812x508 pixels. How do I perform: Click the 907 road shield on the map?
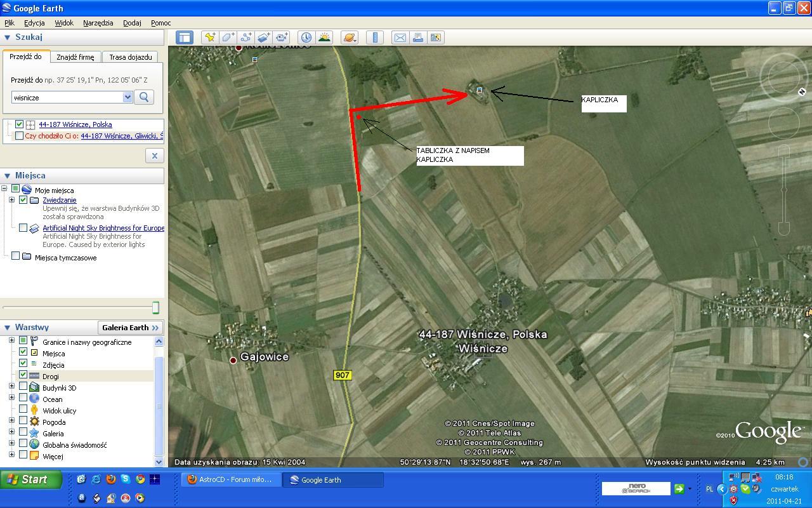point(342,375)
